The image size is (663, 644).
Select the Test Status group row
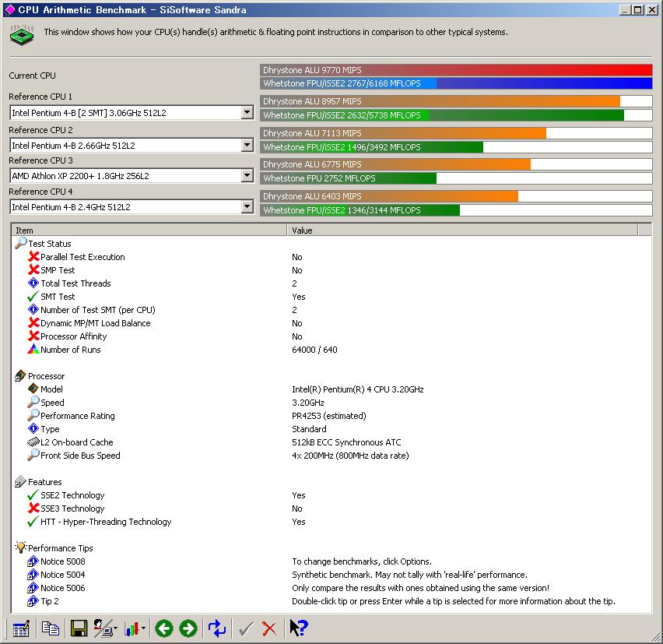[50, 244]
